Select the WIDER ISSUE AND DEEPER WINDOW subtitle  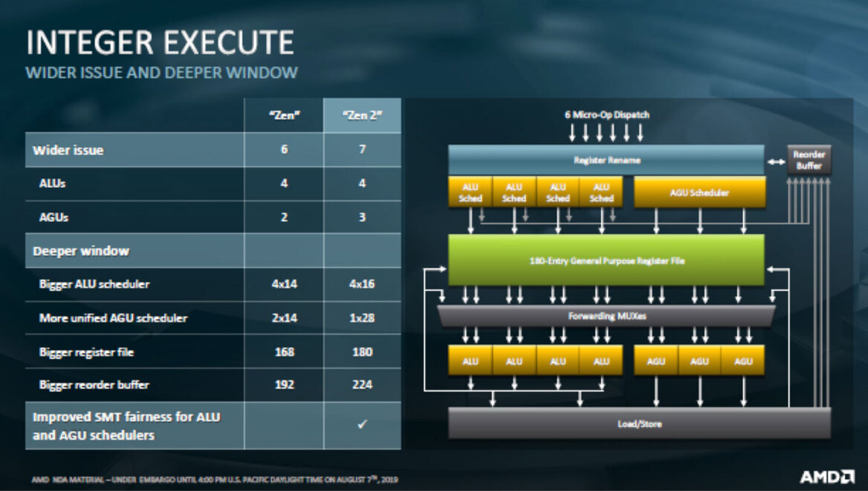point(162,73)
